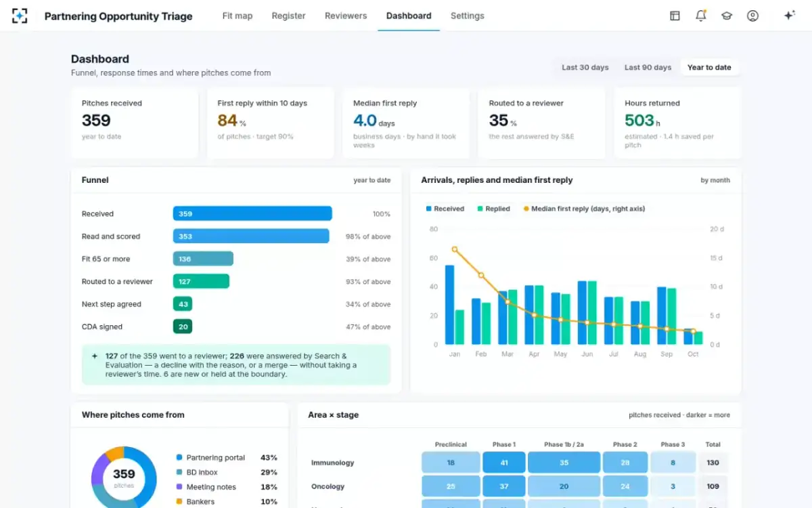Open the layout panel icon
This screenshot has width=812, height=508.
(x=675, y=16)
